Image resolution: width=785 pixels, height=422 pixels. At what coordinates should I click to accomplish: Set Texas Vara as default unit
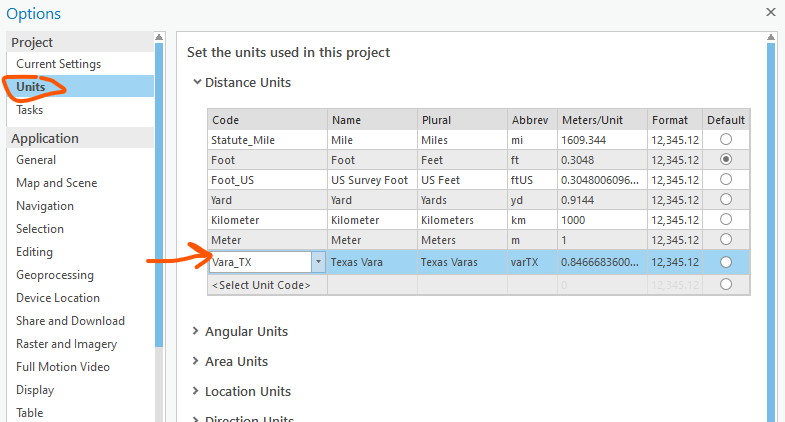pos(726,261)
